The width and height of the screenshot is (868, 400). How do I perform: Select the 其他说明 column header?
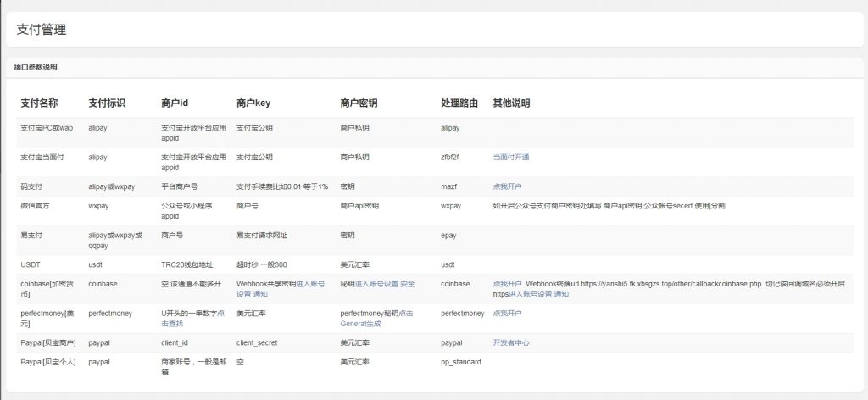pyautogui.click(x=511, y=103)
